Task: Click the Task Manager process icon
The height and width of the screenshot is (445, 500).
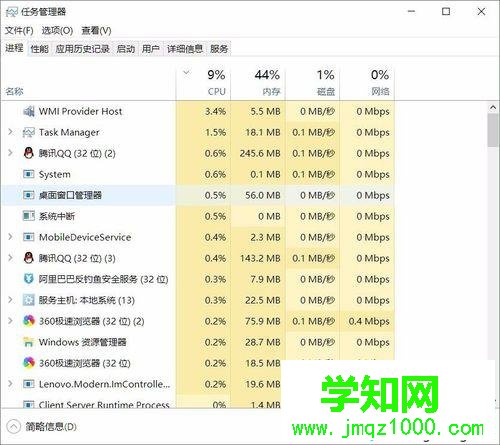Action: [x=29, y=132]
